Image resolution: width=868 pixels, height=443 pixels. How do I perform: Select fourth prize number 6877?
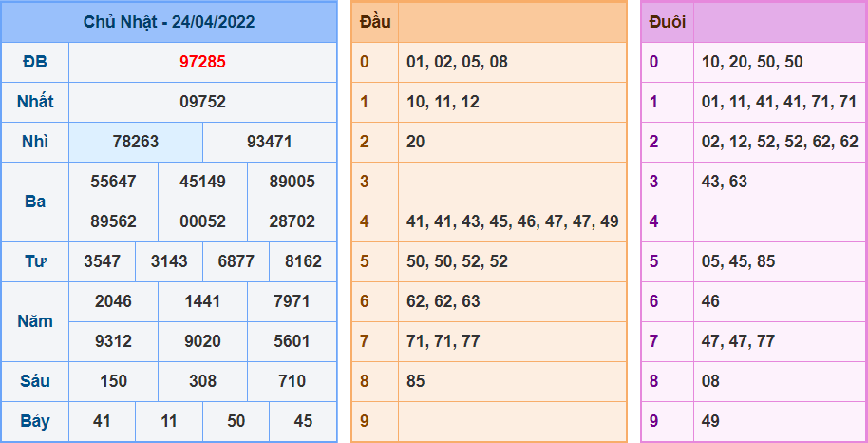coord(236,261)
